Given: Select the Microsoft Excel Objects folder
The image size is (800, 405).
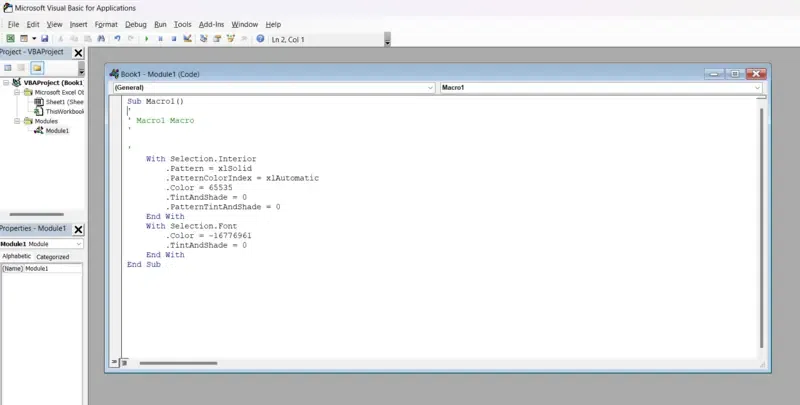Looking at the screenshot, I should [x=59, y=92].
